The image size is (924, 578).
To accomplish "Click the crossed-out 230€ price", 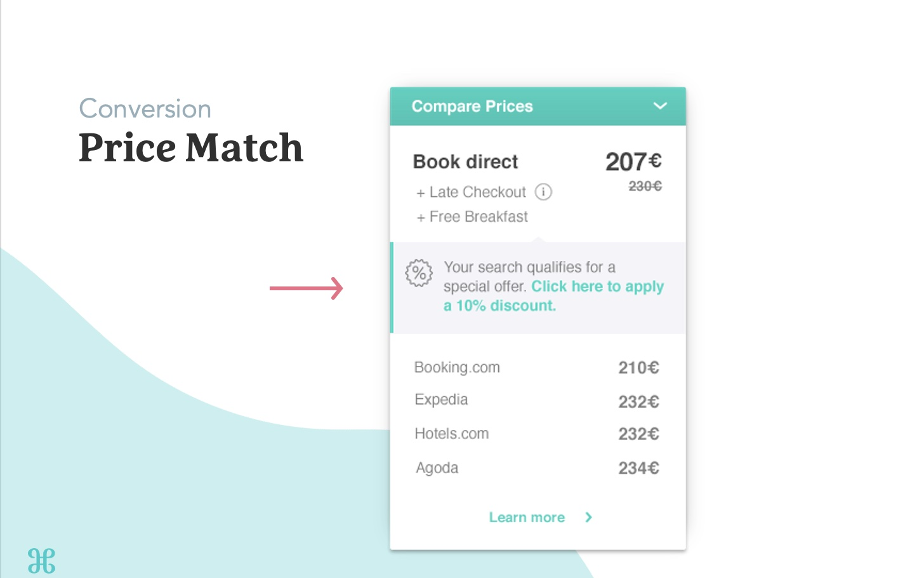I will [x=645, y=186].
